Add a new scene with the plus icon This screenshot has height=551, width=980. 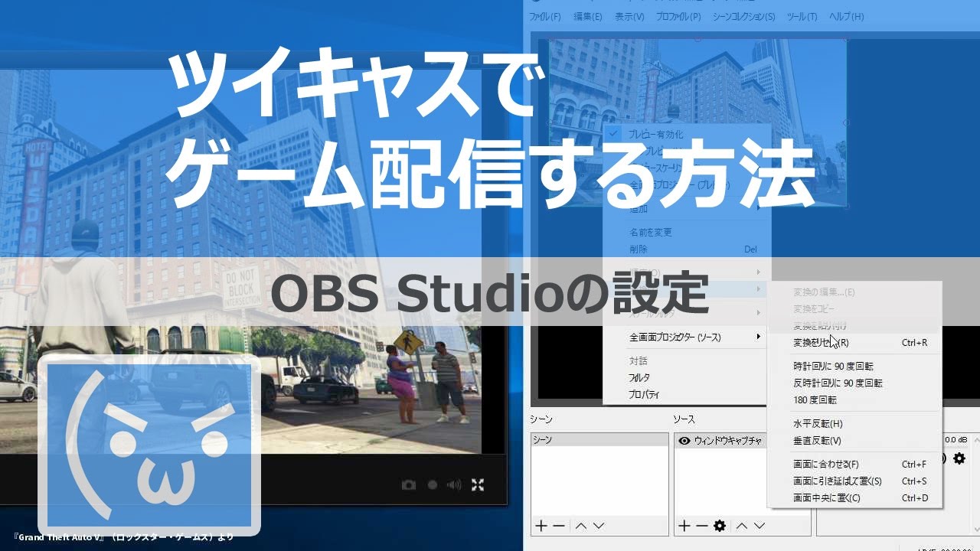pyautogui.click(x=541, y=526)
